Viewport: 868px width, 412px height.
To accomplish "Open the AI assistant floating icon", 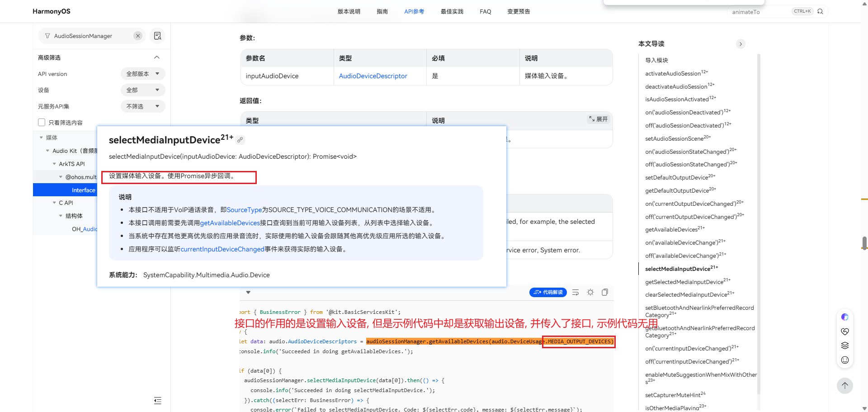I will click(x=844, y=317).
